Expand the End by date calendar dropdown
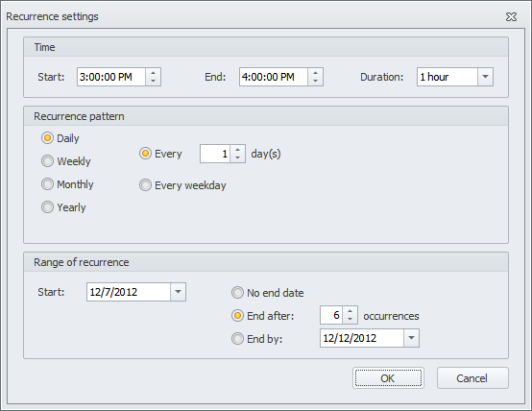The width and height of the screenshot is (532, 411). (411, 338)
